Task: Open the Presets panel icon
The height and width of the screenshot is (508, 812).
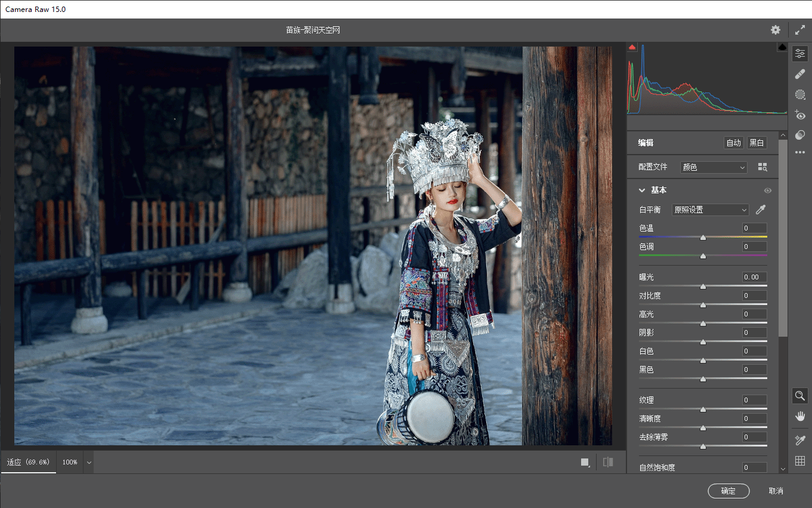Action: click(x=800, y=134)
